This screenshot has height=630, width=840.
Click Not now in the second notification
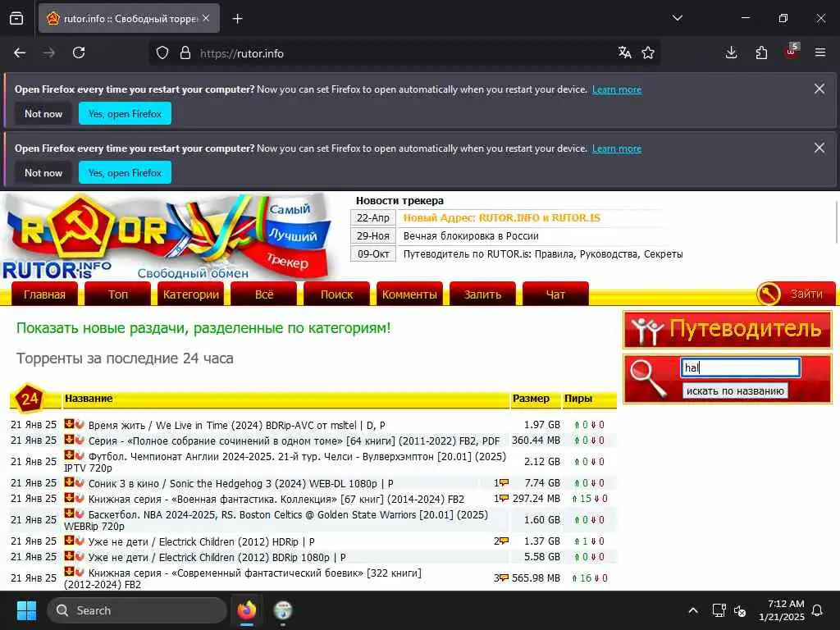click(x=43, y=172)
